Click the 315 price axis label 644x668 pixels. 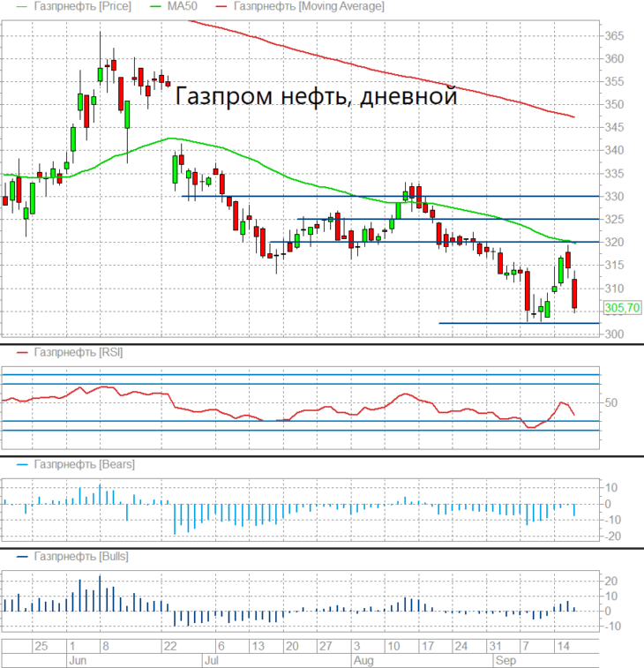click(x=614, y=265)
